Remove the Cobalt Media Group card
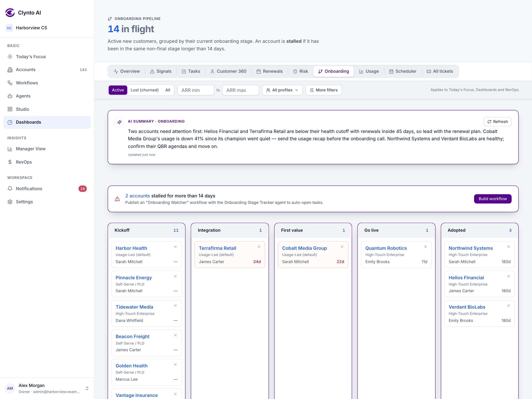532x399 pixels. 342,247
